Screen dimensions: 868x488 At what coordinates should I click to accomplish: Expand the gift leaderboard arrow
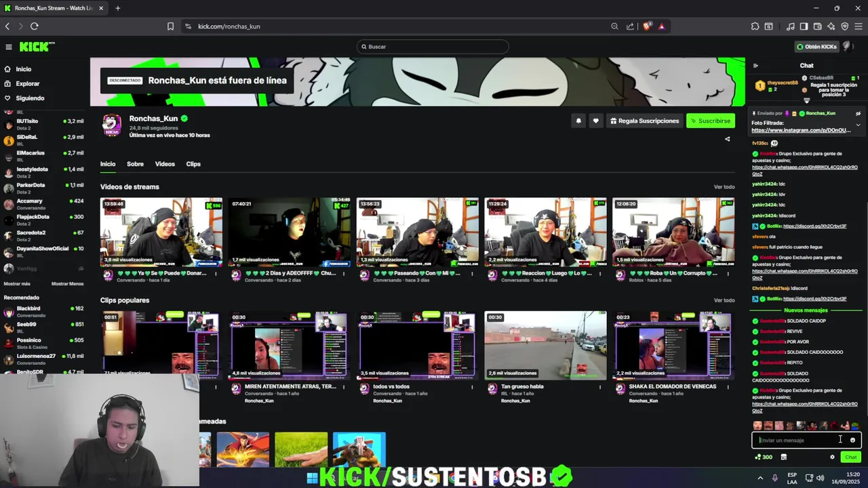pos(806,101)
